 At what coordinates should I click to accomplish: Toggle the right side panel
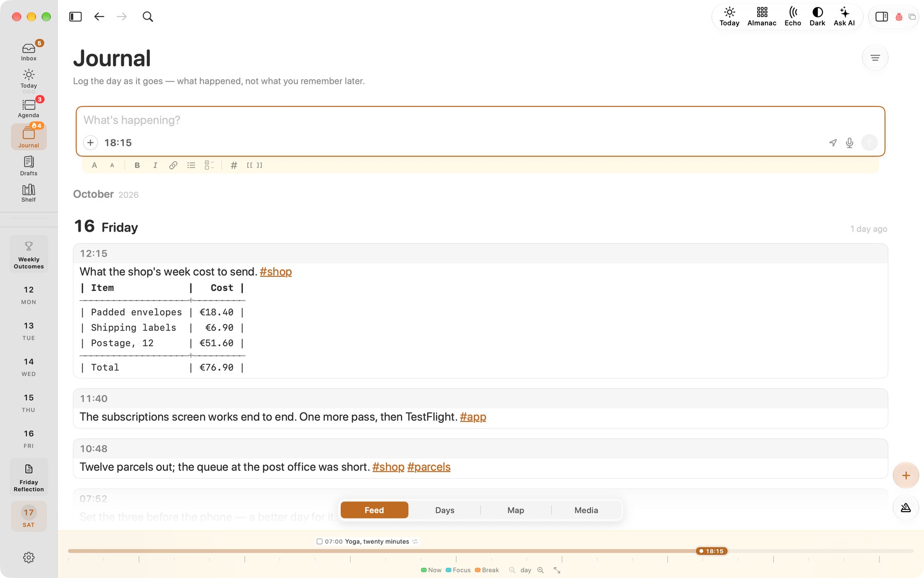(881, 17)
